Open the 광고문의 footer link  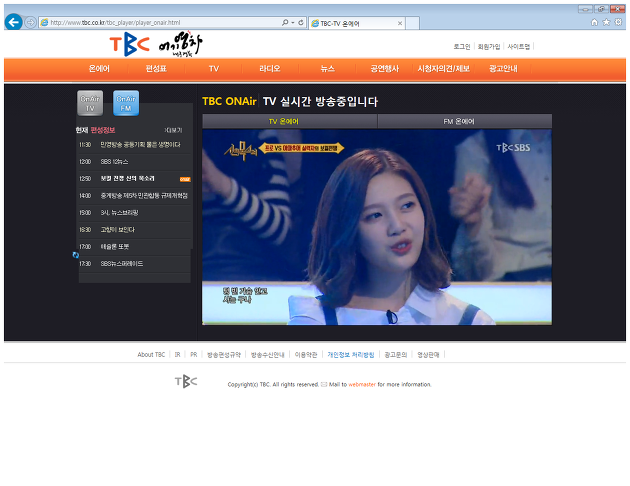(x=395, y=355)
